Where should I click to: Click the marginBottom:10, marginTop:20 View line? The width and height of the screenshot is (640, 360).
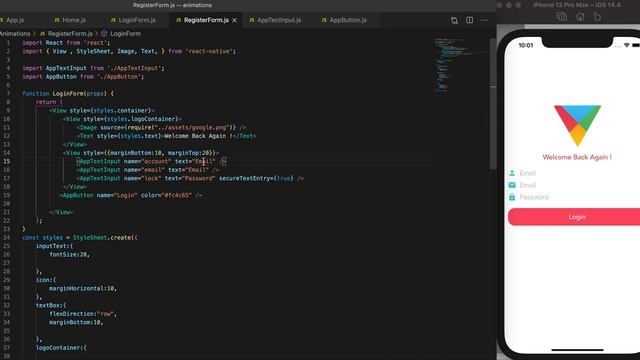pos(141,153)
